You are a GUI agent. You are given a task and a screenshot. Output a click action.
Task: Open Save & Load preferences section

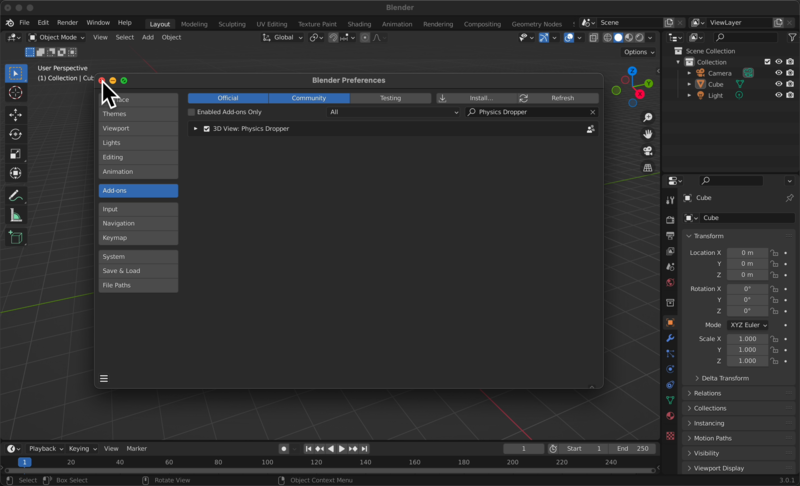coord(138,271)
